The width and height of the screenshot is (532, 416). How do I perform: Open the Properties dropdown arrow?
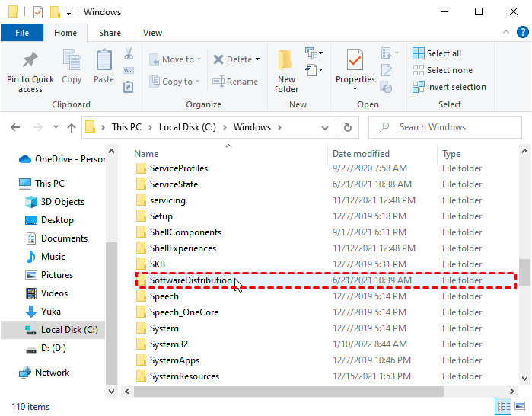[x=355, y=88]
